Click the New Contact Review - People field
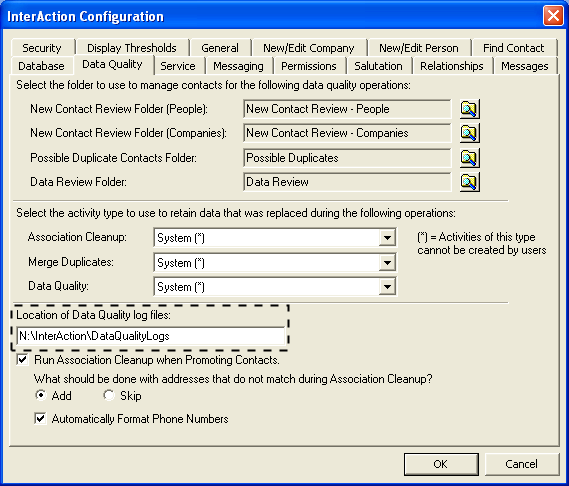Viewport: 569px width, 486px height. point(347,109)
